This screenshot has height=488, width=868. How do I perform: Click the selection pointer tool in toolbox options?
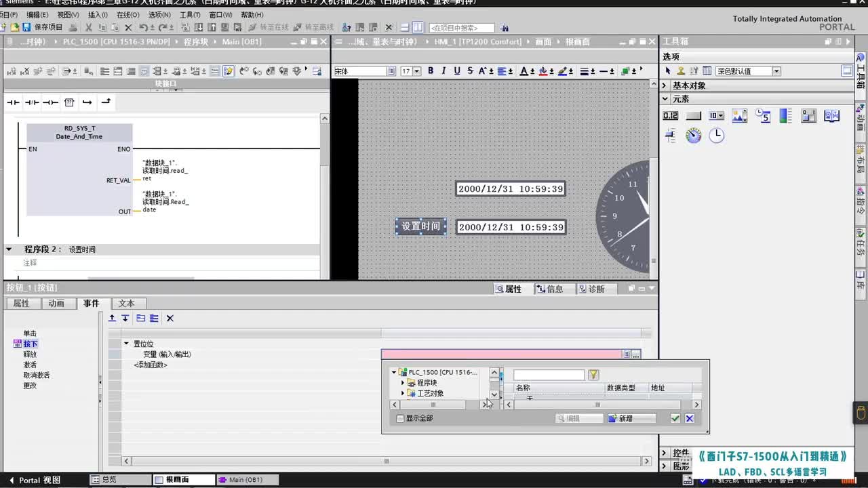(668, 71)
